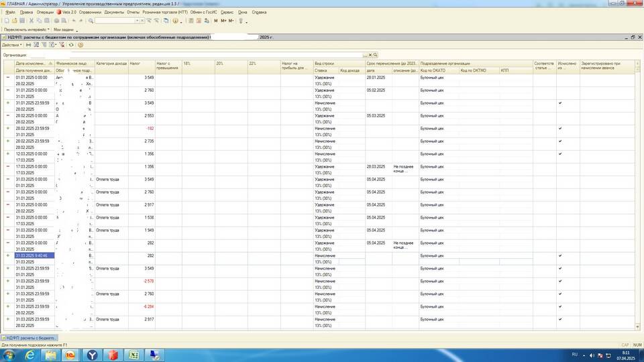Viewport: 644px width, 362px height.
Task: Click the green refresh list icon
Action: [71, 45]
